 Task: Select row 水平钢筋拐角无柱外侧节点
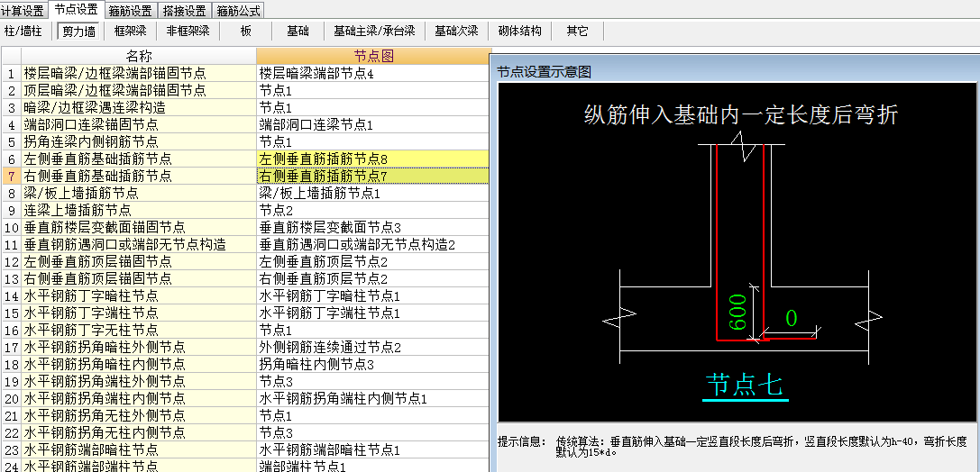[x=139, y=416]
